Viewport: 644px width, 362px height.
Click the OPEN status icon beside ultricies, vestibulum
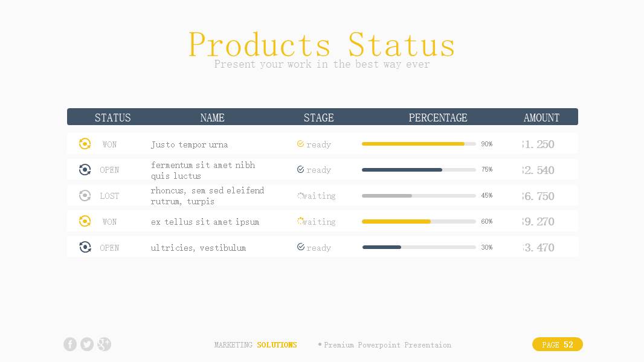tap(85, 247)
